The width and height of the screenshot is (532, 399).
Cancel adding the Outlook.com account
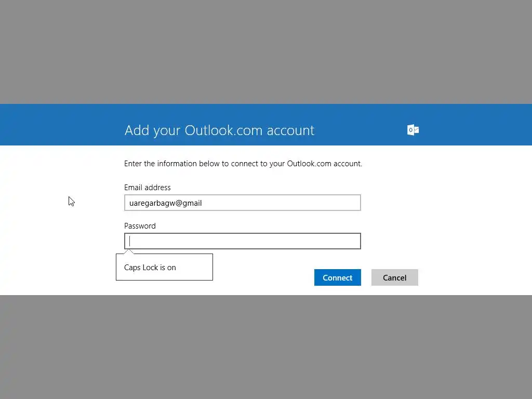pos(395,277)
